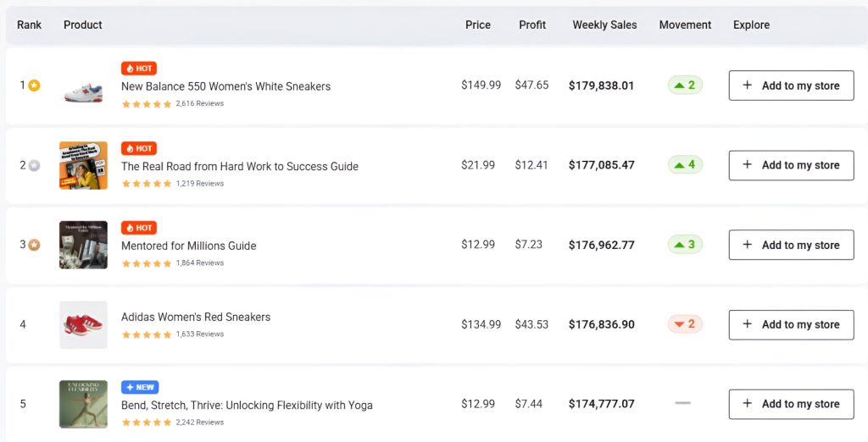Viewport: 868px width, 442px height.
Task: Click the New Balance 550 sneaker thumbnail
Action: (x=83, y=86)
